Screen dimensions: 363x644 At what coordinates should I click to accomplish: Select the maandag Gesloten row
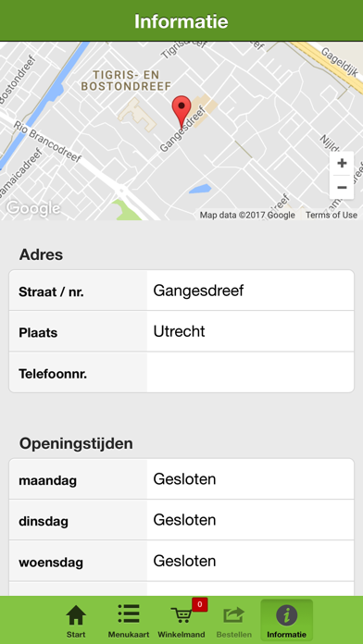181,479
